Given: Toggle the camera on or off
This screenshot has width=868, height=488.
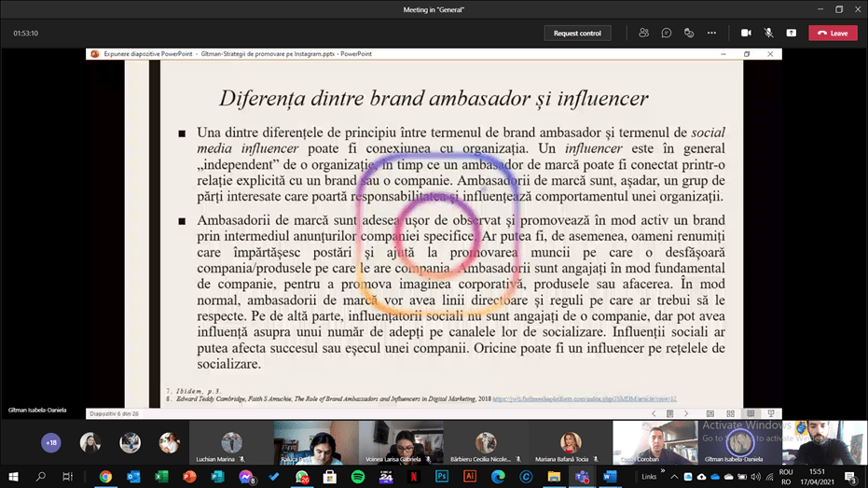Looking at the screenshot, I should 746,33.
